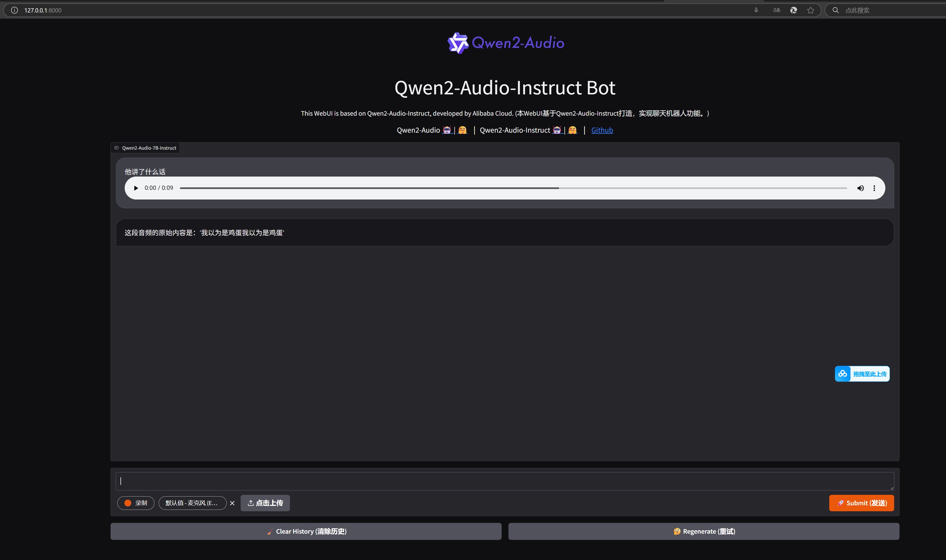This screenshot has height=560, width=946.
Task: Click the 拖拽至此上传 cloud upload widget
Action: (x=862, y=374)
